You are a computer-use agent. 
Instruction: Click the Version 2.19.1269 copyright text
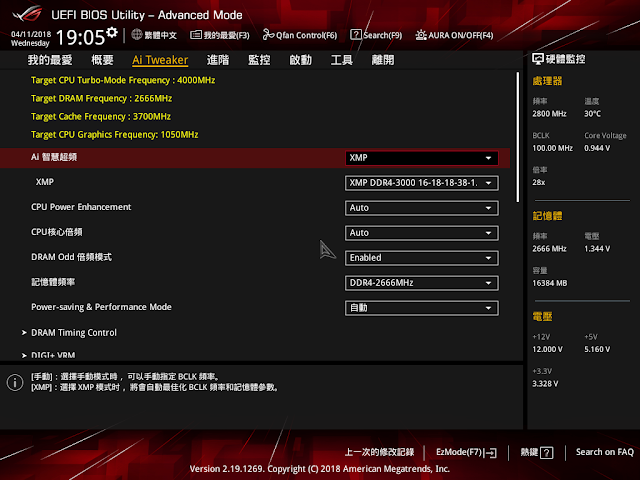[320, 469]
